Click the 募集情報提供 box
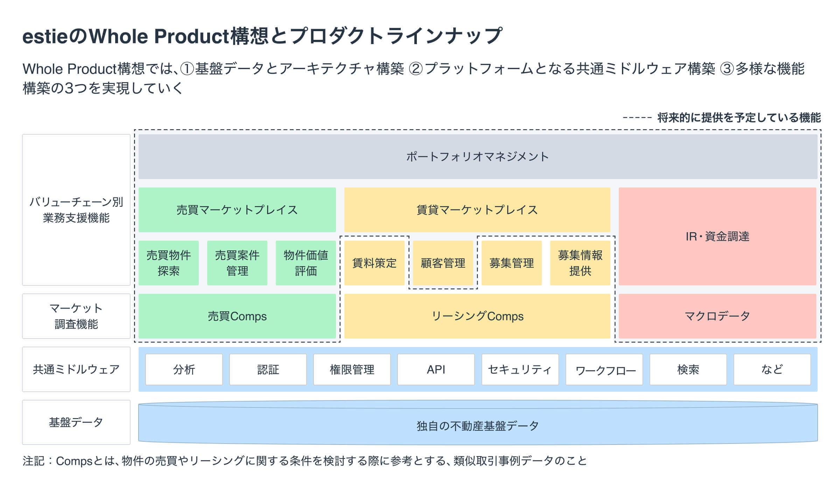840x504 pixels. (580, 263)
